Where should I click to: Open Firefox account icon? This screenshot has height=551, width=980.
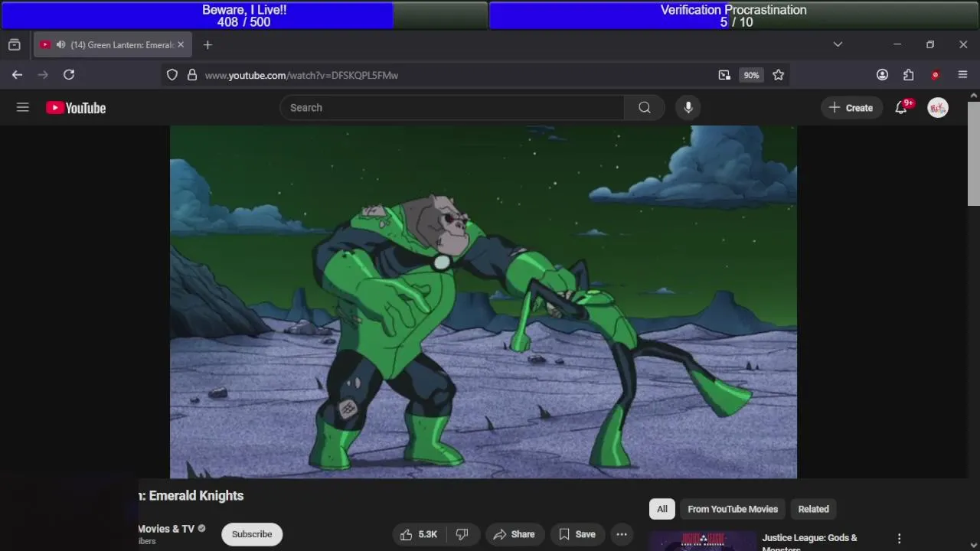[x=882, y=75]
